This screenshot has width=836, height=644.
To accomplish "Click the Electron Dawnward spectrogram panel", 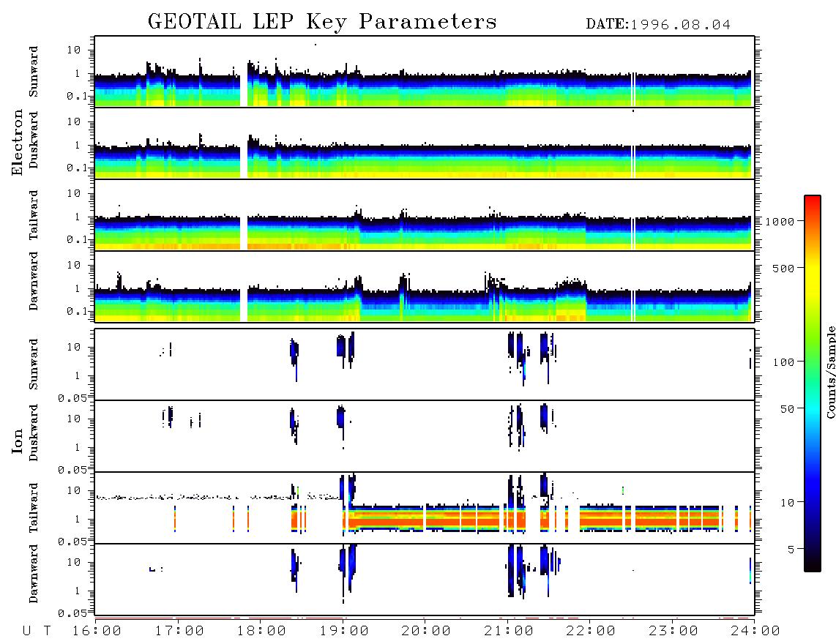I will click(x=425, y=286).
